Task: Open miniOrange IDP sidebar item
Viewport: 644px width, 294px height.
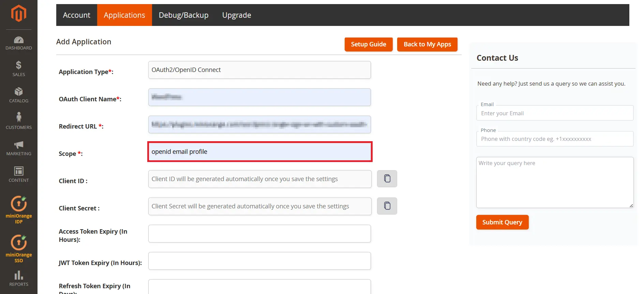Action: click(19, 210)
